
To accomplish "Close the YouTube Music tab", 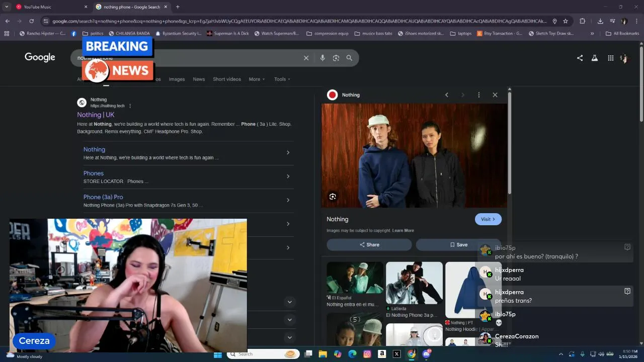I will [86, 7].
